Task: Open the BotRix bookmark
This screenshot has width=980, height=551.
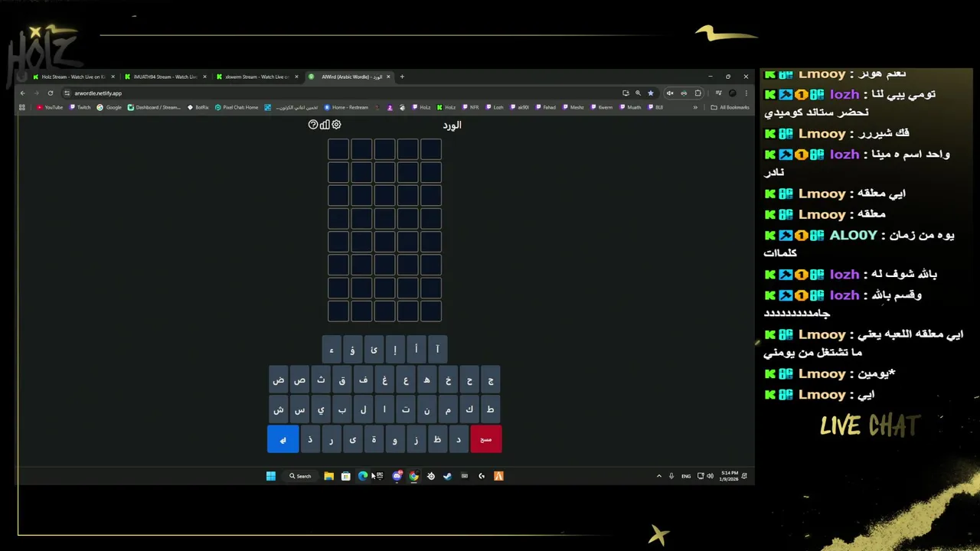Action: 198,107
